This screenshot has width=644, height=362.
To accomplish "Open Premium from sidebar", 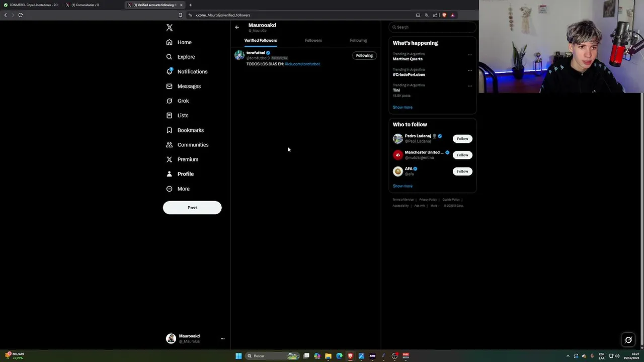I will [182, 159].
